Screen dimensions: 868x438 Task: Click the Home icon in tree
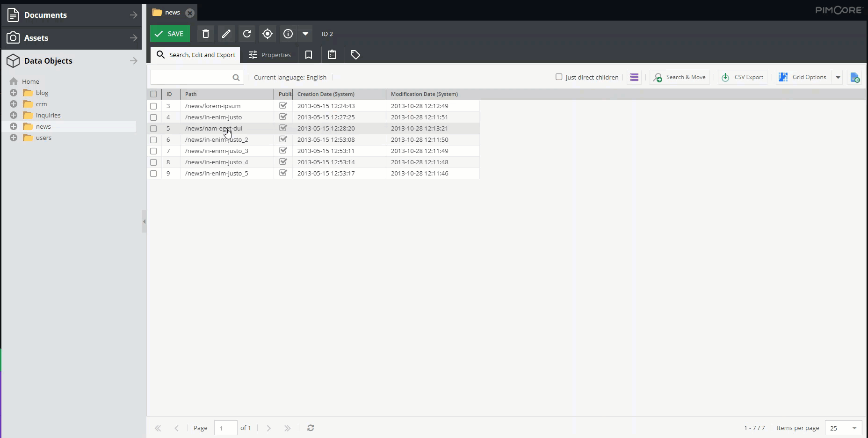[x=14, y=81]
